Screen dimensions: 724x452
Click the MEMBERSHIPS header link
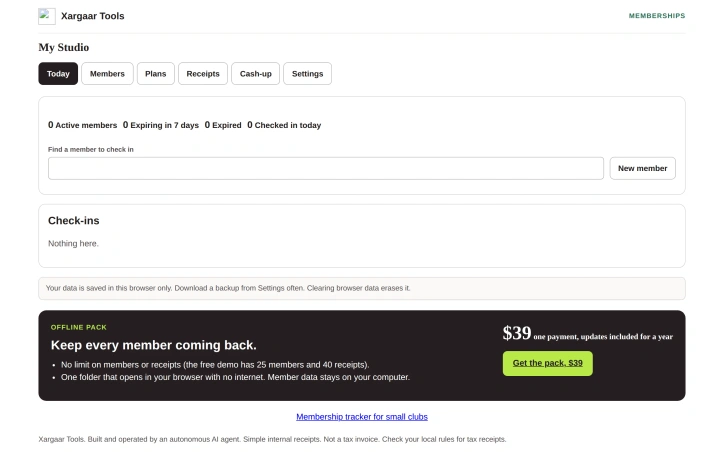(657, 16)
